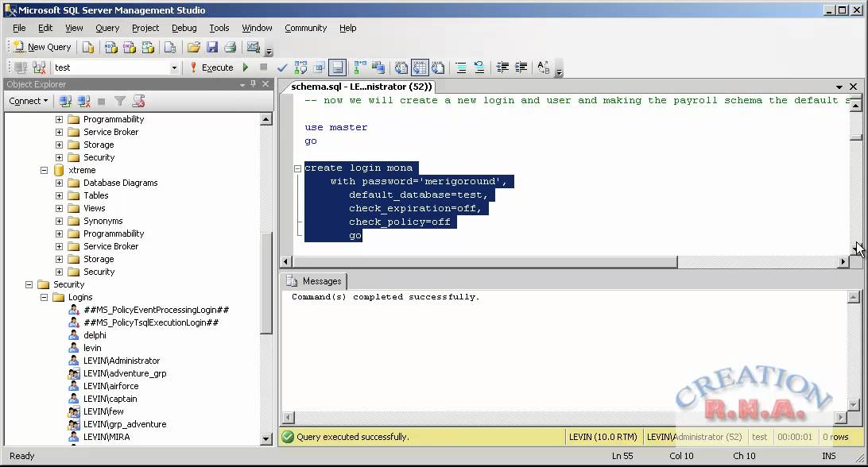Screen dimensions: 868x467
Task: Select the Messages tab
Action: click(314, 281)
